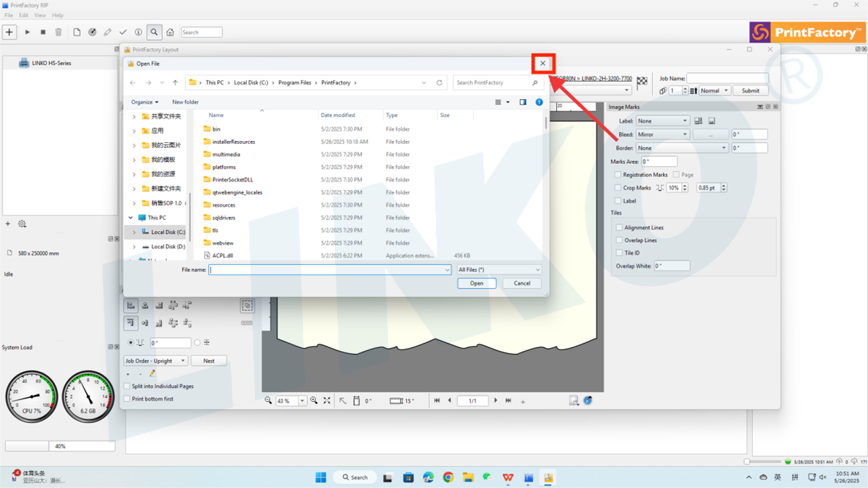Open the Border dropdown set to None
Screen dimensions: 868x488
click(x=682, y=148)
